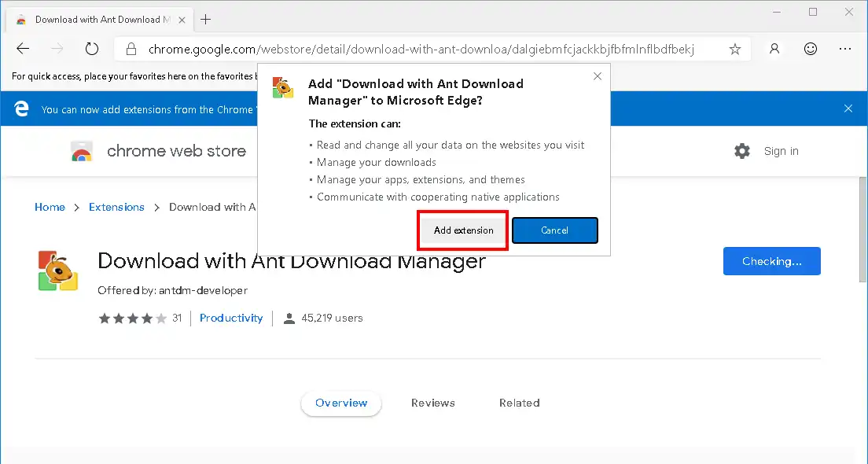
Task: Click the 45,219 users text
Action: (x=332, y=319)
